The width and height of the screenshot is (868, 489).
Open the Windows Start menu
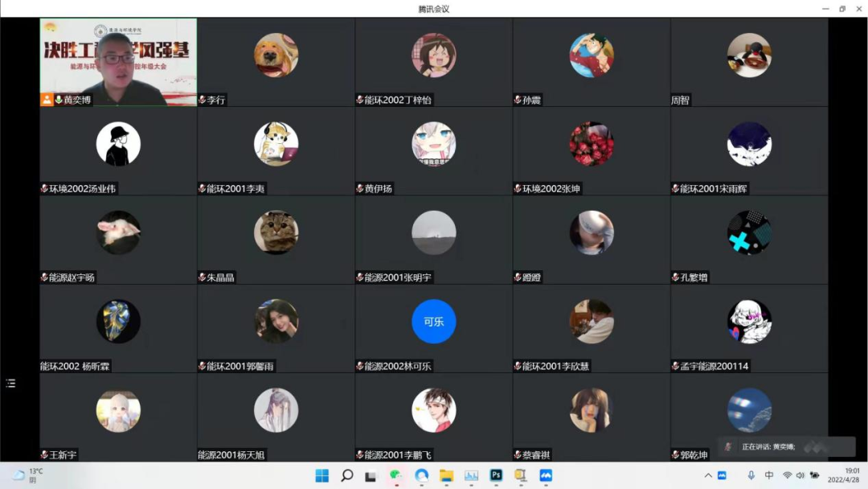tap(321, 475)
